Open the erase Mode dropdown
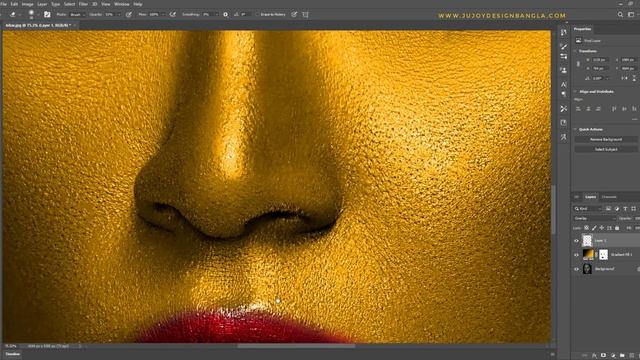 coord(77,14)
